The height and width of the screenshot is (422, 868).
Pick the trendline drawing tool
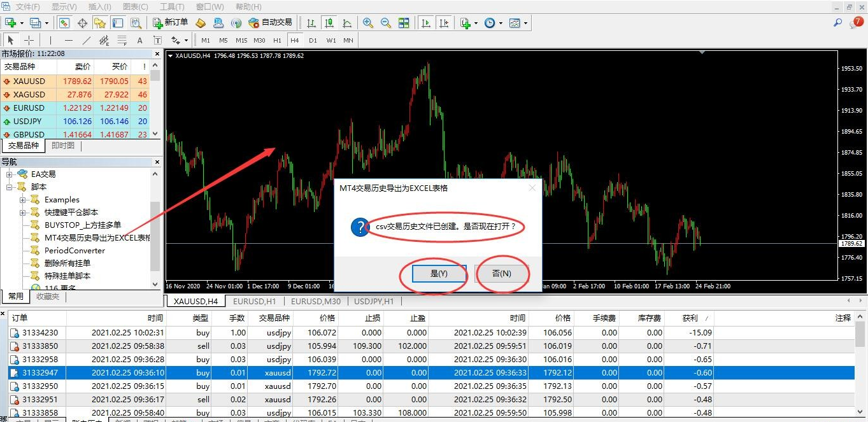point(87,40)
